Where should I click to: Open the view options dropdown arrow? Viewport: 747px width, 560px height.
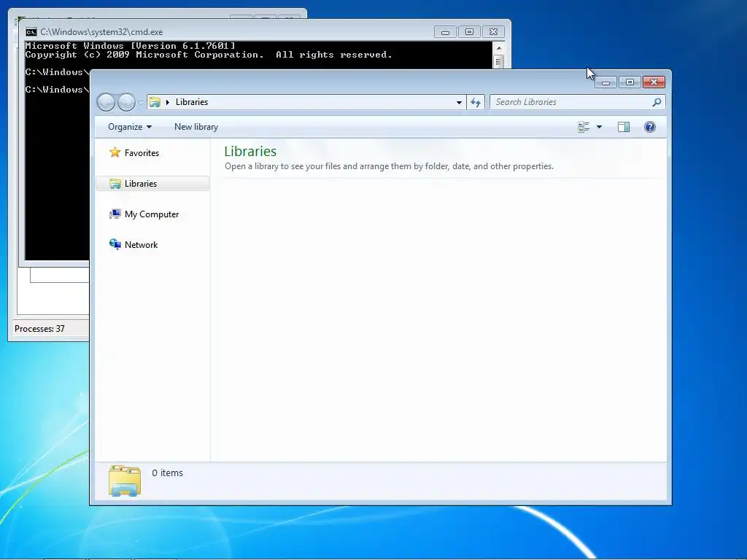point(600,127)
